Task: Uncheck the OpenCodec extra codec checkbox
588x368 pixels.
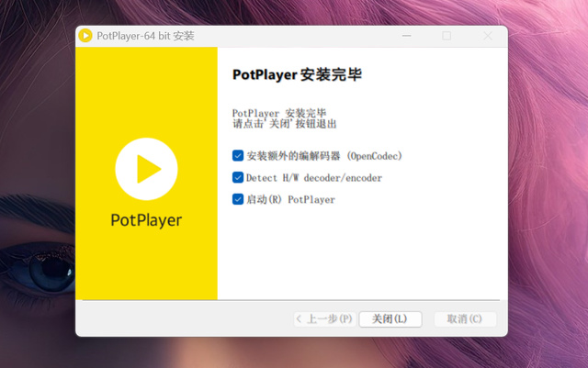Action: (238, 155)
